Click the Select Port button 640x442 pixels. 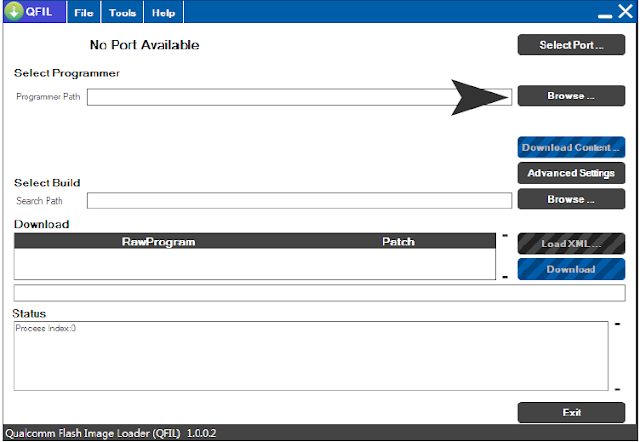[x=571, y=45]
